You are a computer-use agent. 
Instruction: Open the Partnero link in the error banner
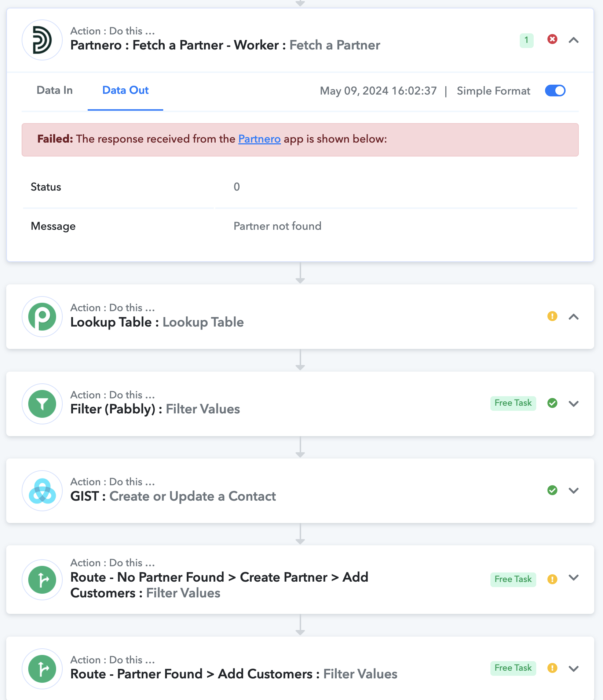(259, 139)
